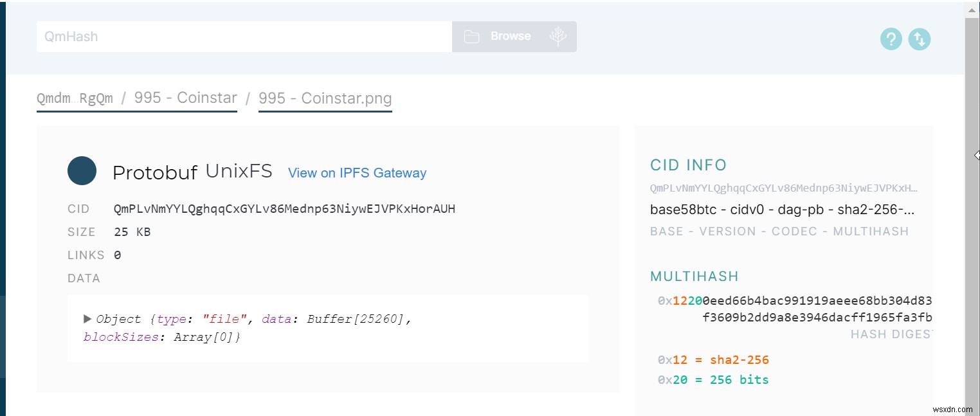Click the QmHash search input field
The height and width of the screenshot is (416, 980).
[x=244, y=36]
